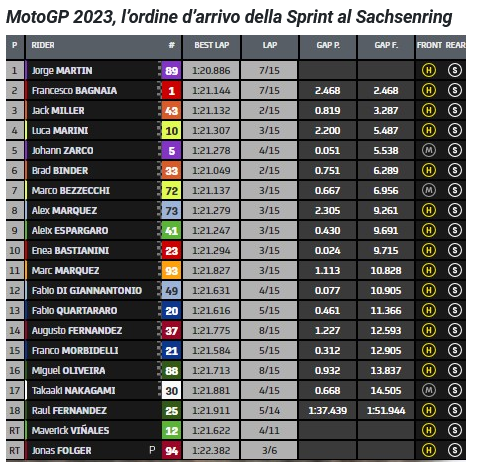Open rider Jorge MARTIN's name
This screenshot has height=468, width=477.
(62, 71)
